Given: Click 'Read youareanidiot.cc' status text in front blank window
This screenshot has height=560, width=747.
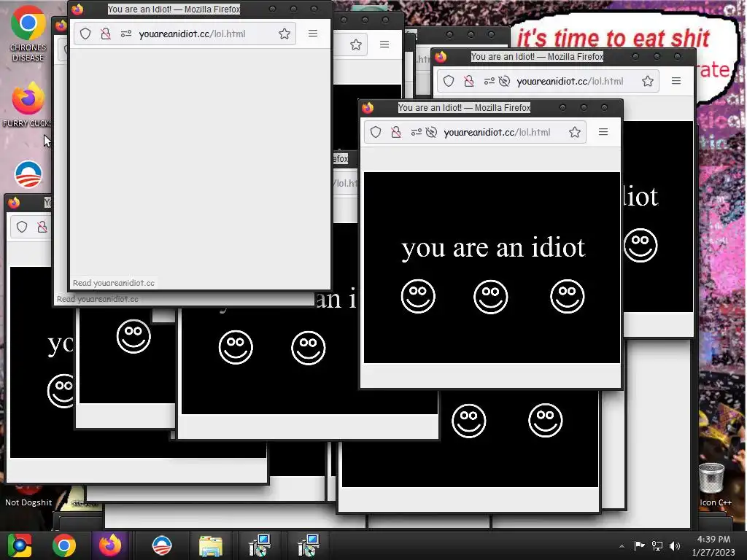Looking at the screenshot, I should pos(114,283).
